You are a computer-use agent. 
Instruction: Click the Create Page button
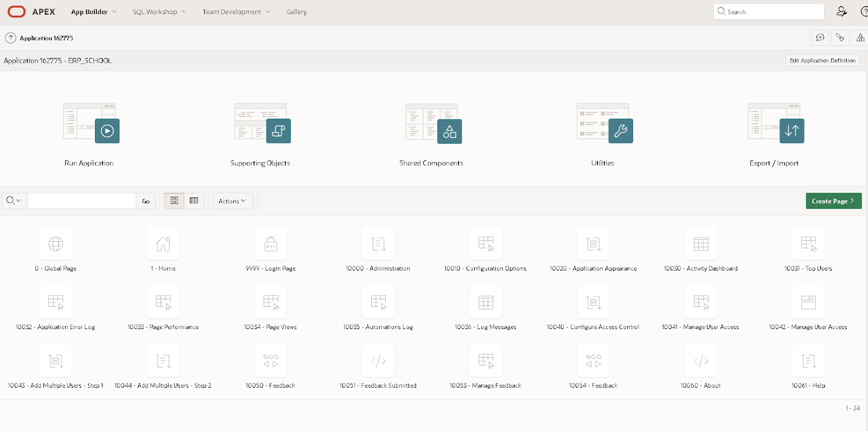[833, 201]
